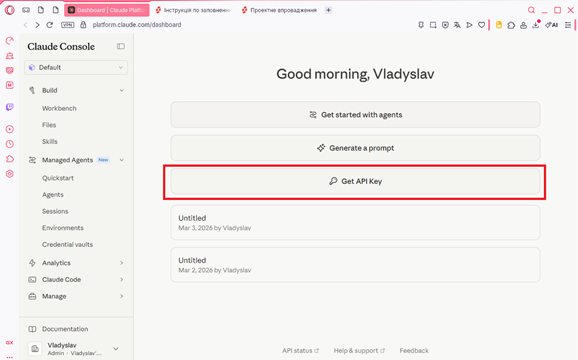The height and width of the screenshot is (360, 578).
Task: Click the GX Corner gamepad icon
Action: pos(26,10)
